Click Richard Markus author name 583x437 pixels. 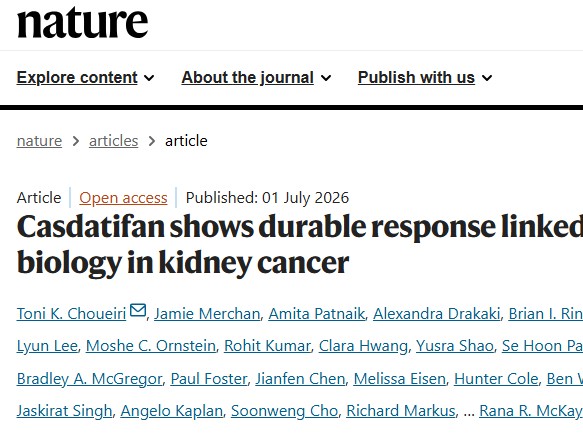pos(401,411)
